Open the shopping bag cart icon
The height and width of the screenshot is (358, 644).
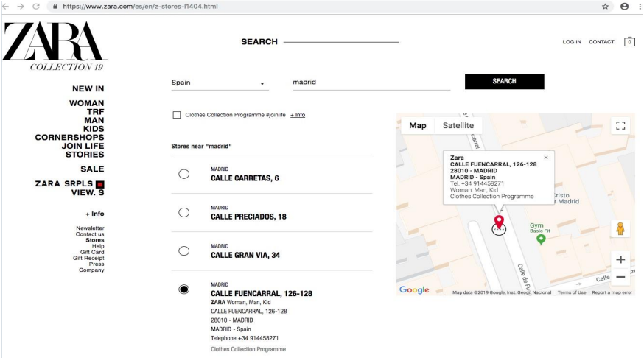[629, 41]
